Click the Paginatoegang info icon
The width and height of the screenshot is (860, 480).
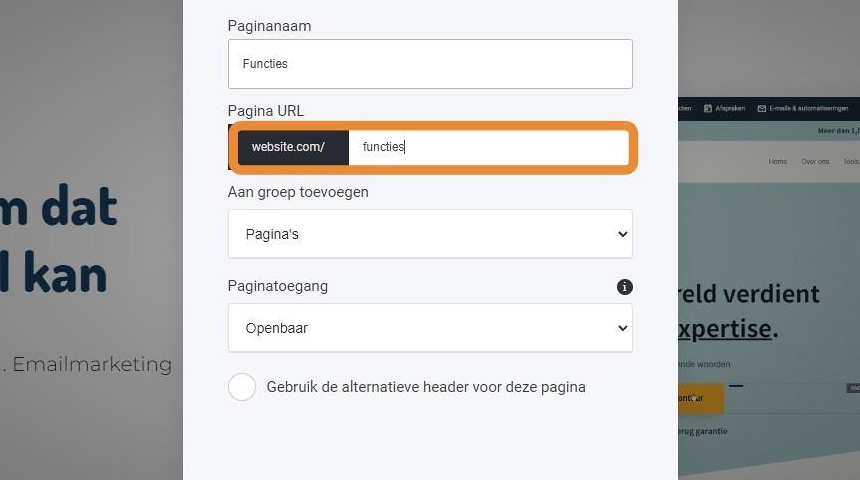[624, 287]
